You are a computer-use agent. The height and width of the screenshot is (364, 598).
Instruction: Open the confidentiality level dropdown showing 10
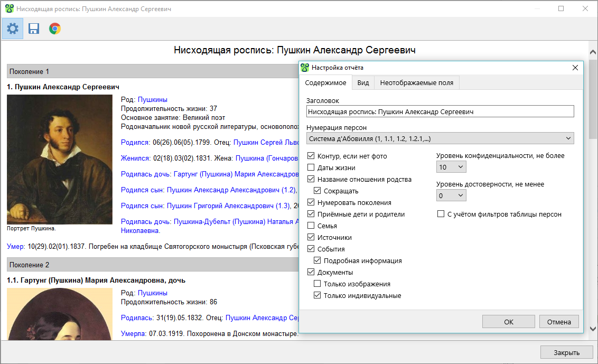451,167
